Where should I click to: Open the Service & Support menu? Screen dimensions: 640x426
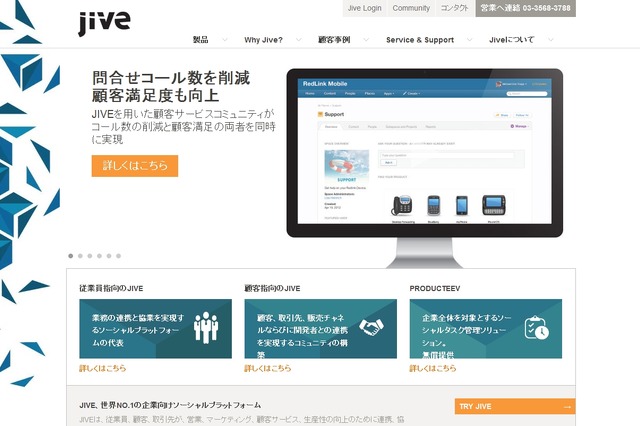pyautogui.click(x=420, y=40)
